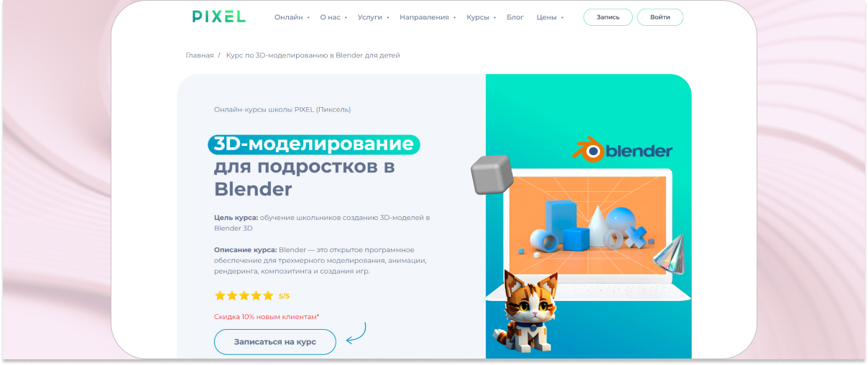Expand the Услуги menu
Screen dimensions: 868x365
[374, 17]
